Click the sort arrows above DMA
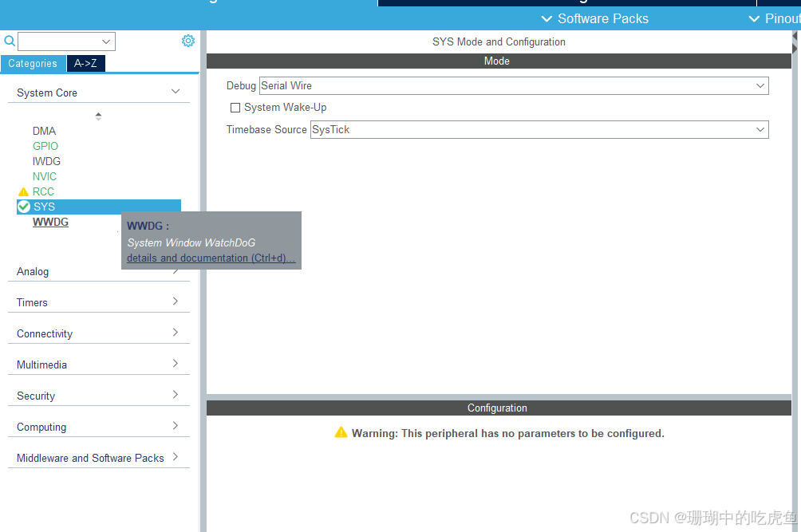The width and height of the screenshot is (801, 532). (99, 116)
